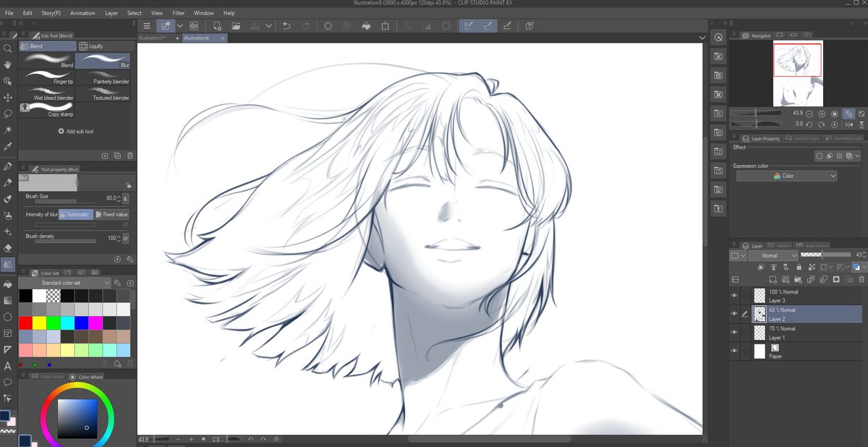The image size is (868, 447).
Task: Select the Fill bucket tool
Action: pyautogui.click(x=7, y=284)
